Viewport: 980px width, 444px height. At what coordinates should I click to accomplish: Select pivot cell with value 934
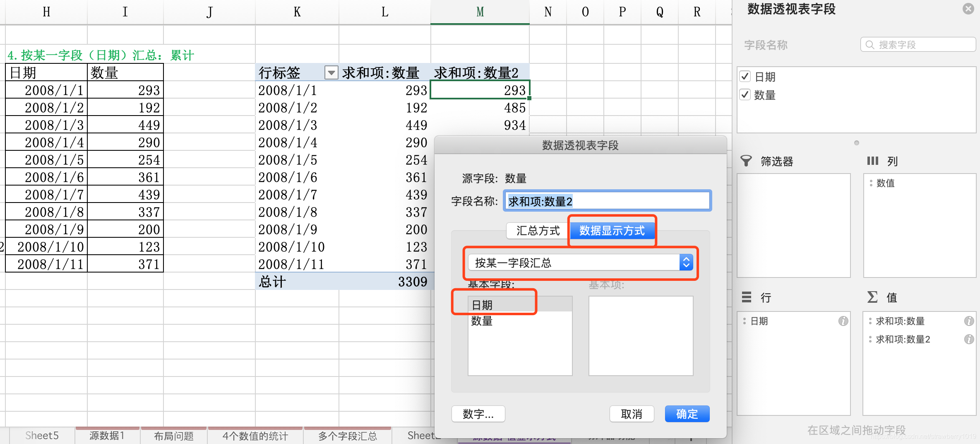click(480, 125)
